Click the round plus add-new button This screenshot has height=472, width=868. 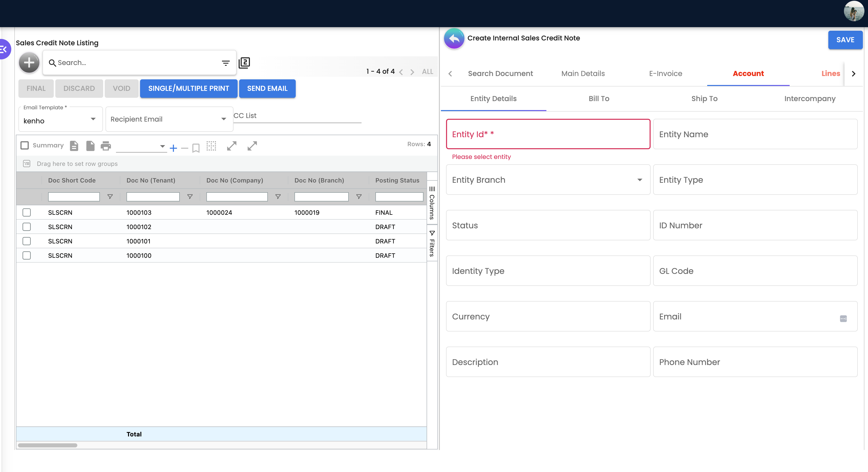point(29,63)
